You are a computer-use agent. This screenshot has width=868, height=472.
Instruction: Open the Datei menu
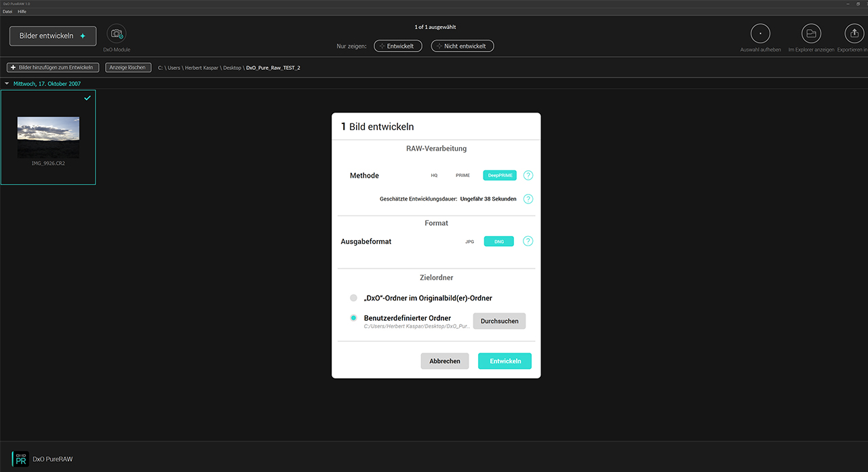(7, 12)
